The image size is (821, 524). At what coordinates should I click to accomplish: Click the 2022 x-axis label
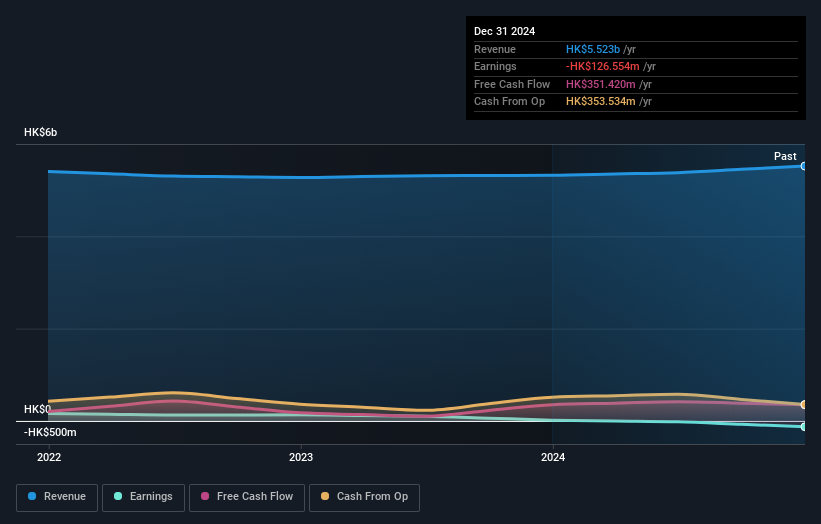(x=49, y=457)
